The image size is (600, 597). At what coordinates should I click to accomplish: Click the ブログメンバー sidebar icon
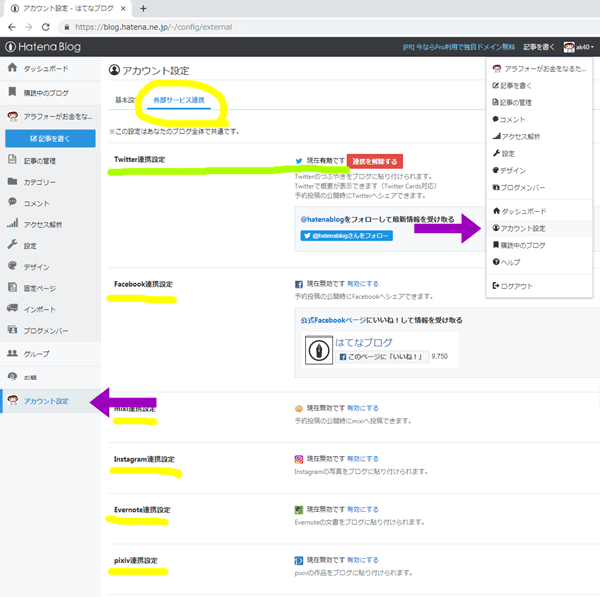tap(12, 330)
